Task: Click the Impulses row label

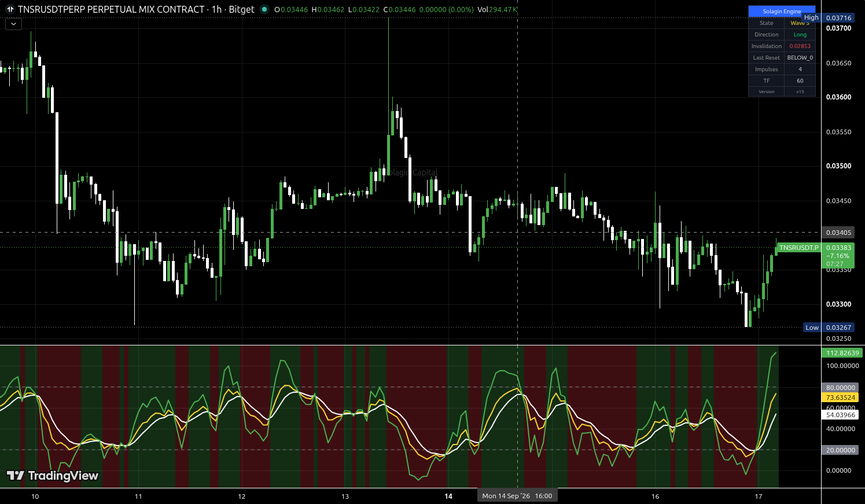Action: coord(766,69)
